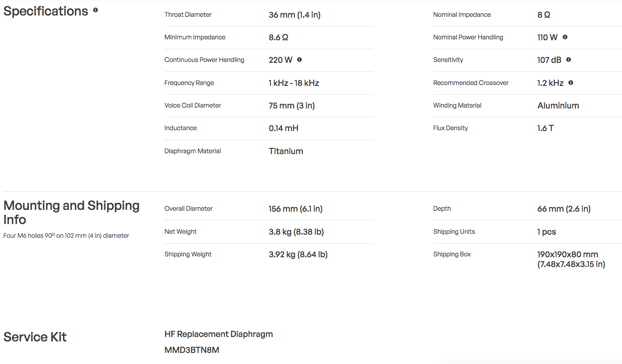The image size is (622, 364).
Task: Click the Shipping Box dimensions text
Action: [571, 259]
